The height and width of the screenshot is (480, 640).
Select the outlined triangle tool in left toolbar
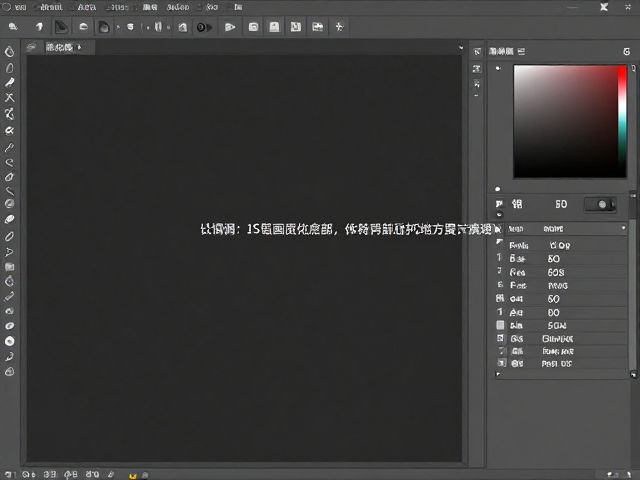9,252
